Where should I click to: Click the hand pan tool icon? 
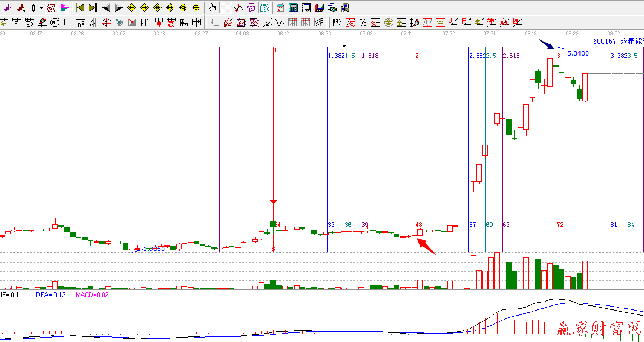[212, 8]
